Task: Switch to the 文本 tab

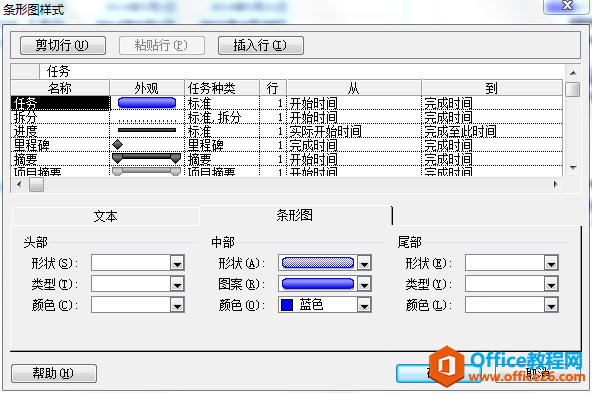Action: click(106, 216)
